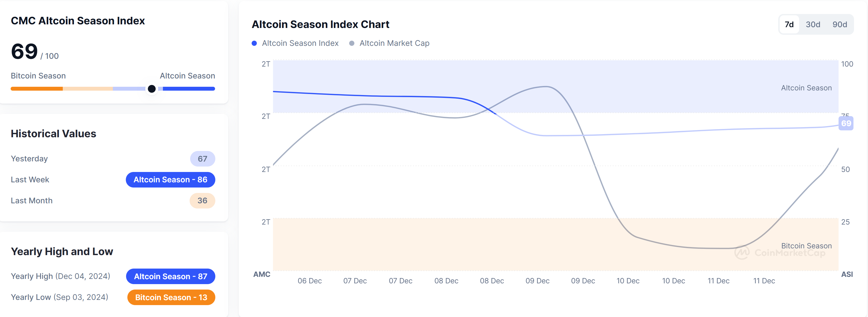The width and height of the screenshot is (868, 317).
Task: Switch chart range to 7d
Action: tap(789, 25)
